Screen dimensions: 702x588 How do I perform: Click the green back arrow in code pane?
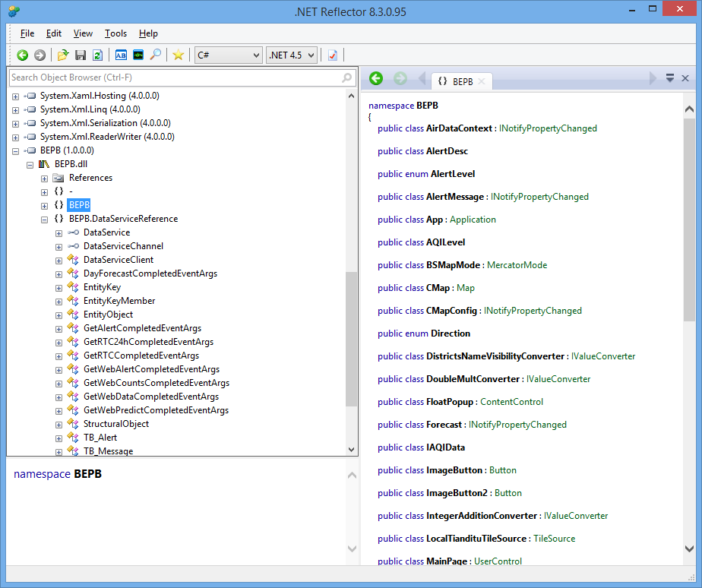[x=376, y=78]
